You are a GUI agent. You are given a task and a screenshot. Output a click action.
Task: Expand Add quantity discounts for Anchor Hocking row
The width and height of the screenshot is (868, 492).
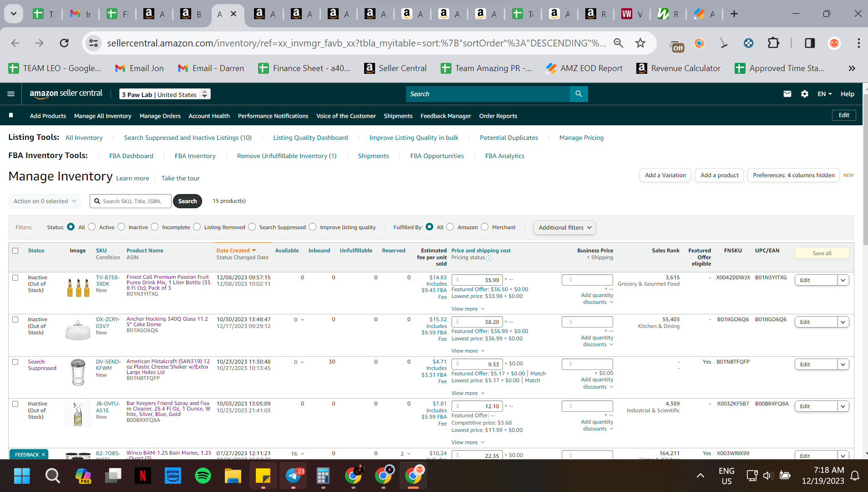point(597,341)
